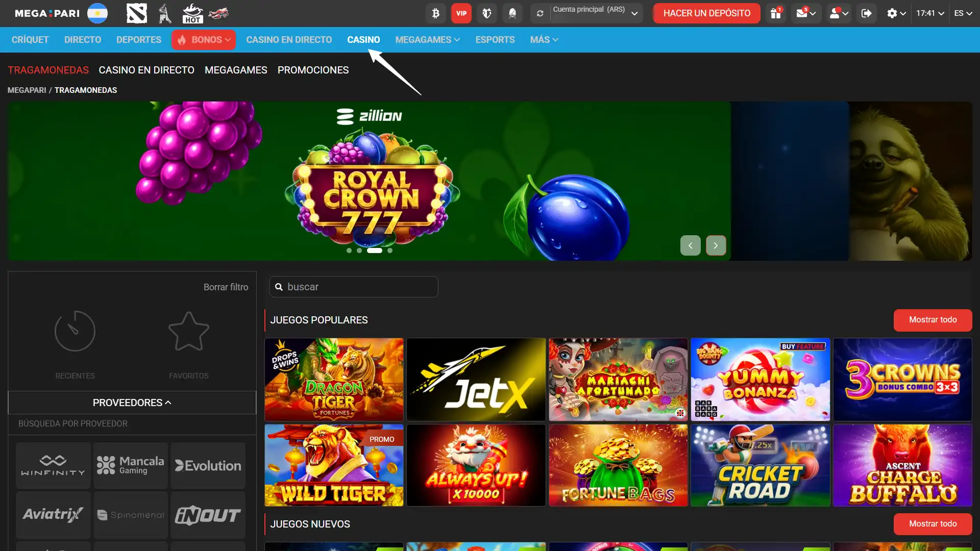Open the 3 Crowns game
Image resolution: width=980 pixels, height=551 pixels.
[x=902, y=380]
